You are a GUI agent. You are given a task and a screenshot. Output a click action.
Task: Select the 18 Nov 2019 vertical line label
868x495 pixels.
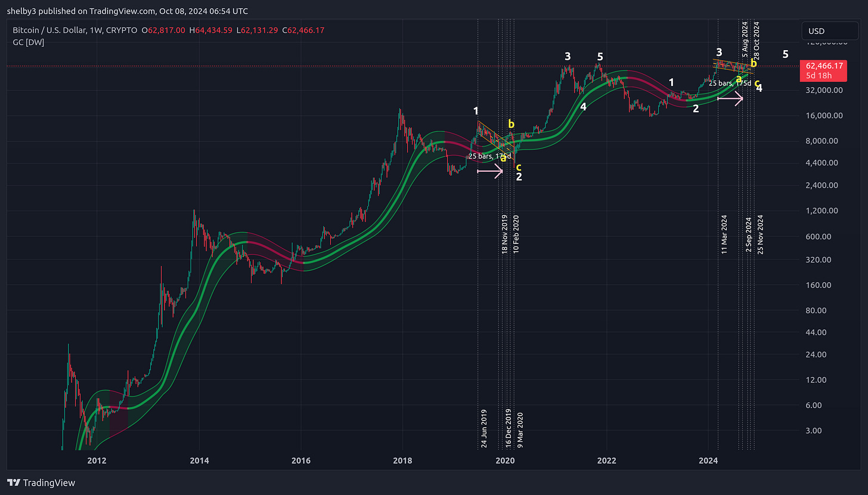[x=504, y=234]
